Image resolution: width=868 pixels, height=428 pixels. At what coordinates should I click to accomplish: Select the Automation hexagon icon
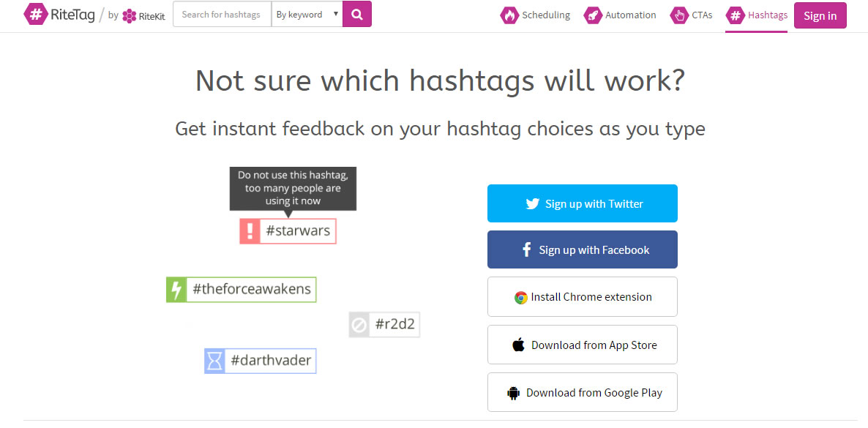click(594, 14)
